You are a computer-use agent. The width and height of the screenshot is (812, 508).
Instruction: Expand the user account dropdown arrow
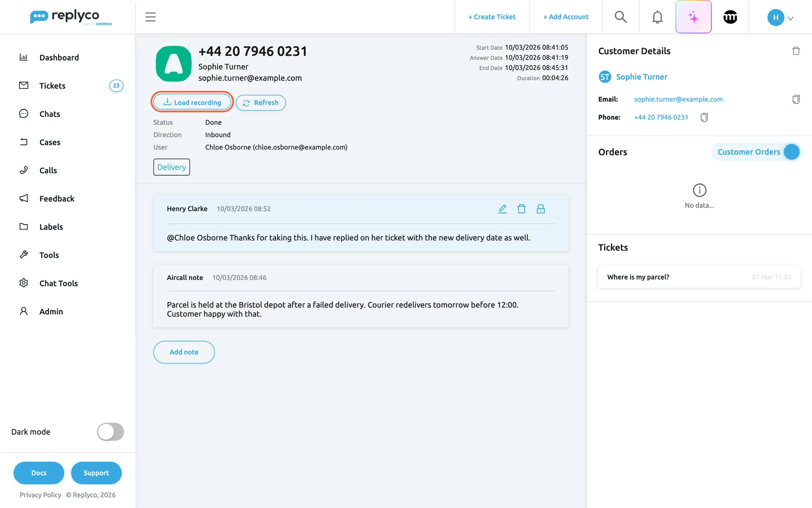click(790, 19)
